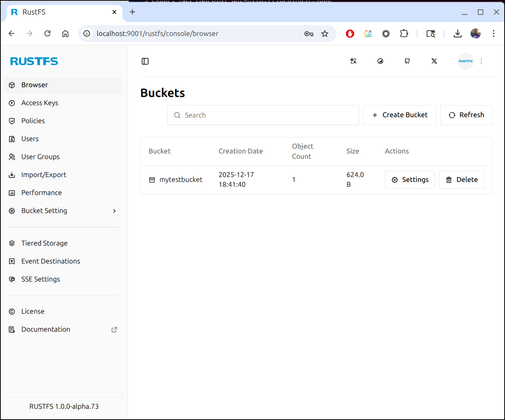Open Chrome browser three-dot menu
This screenshot has height=420, width=505.
(493, 34)
